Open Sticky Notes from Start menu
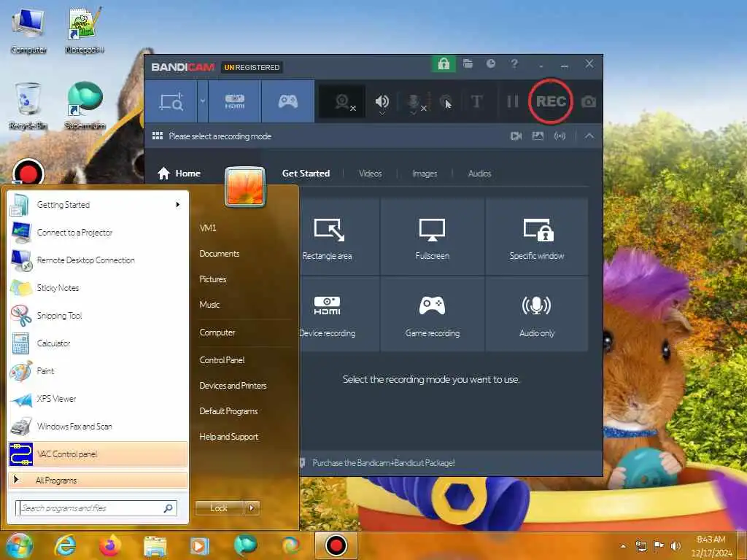Image resolution: width=747 pixels, height=560 pixels. [x=98, y=287]
